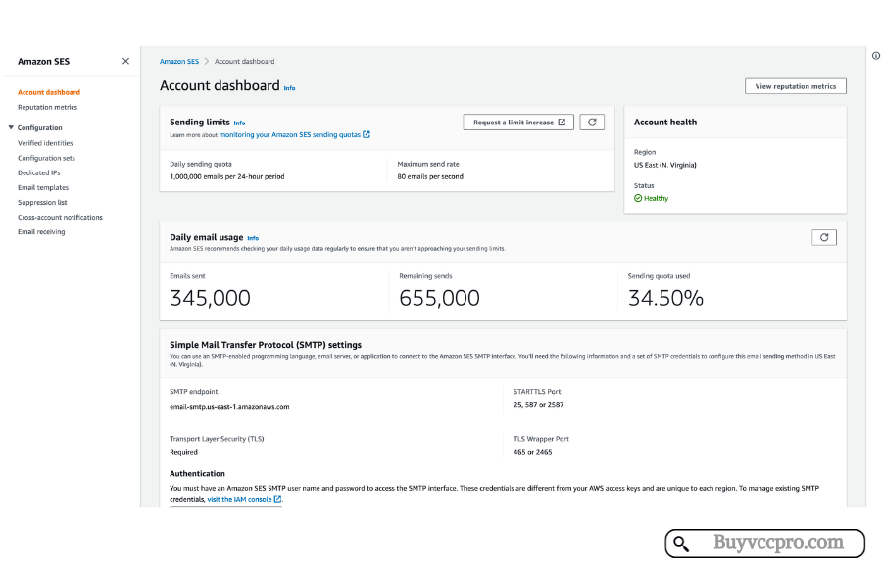Open the visit the IAM console link

pyautogui.click(x=239, y=499)
